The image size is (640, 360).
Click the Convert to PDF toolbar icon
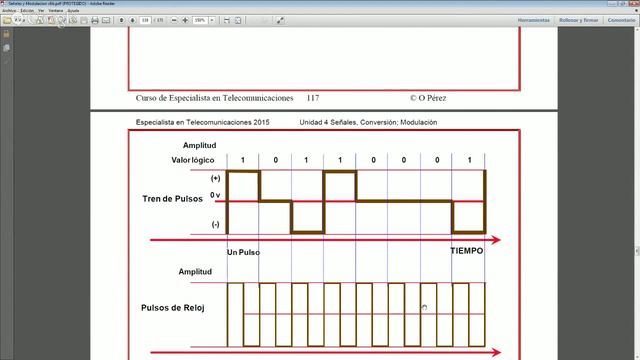(51, 20)
